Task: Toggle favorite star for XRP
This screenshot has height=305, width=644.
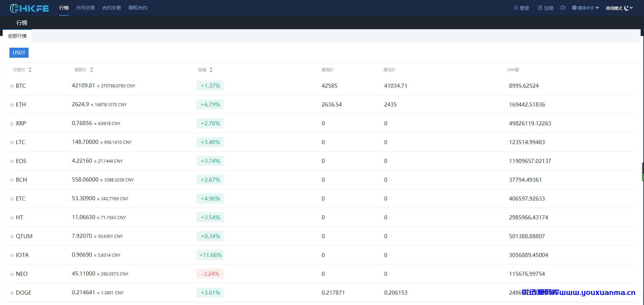Action: pyautogui.click(x=12, y=124)
